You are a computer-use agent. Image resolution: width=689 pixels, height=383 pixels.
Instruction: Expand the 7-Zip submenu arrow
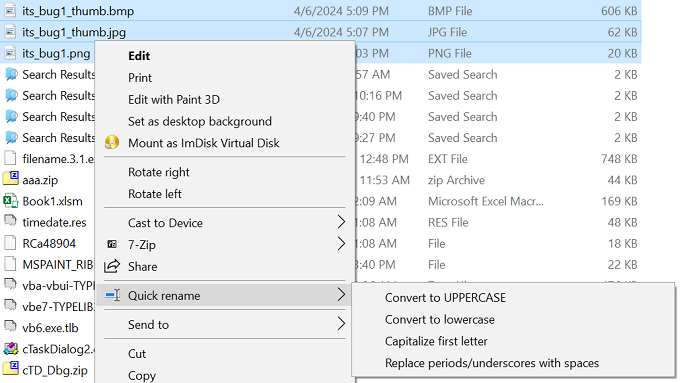(x=341, y=243)
